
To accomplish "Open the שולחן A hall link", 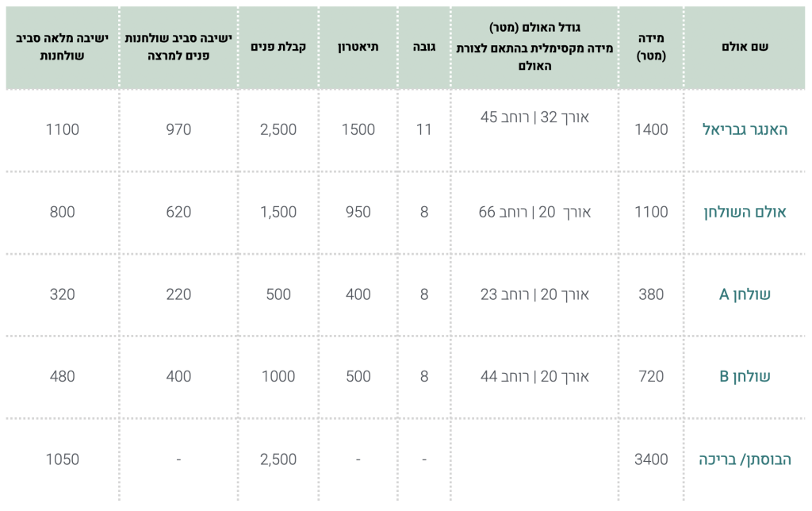I will click(x=745, y=294).
